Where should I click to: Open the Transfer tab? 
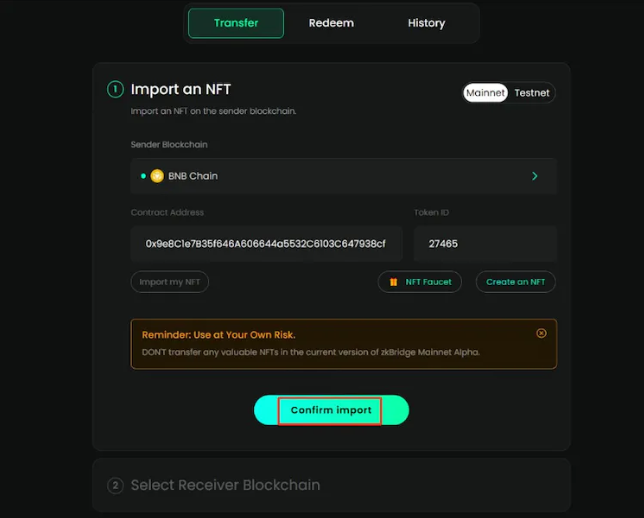point(236,23)
